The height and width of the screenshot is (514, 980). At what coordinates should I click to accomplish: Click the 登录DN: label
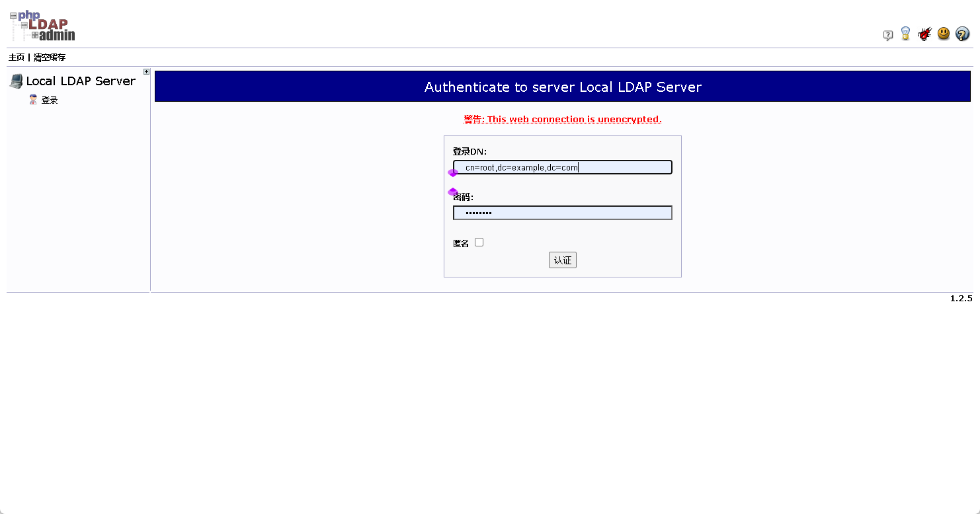click(470, 151)
